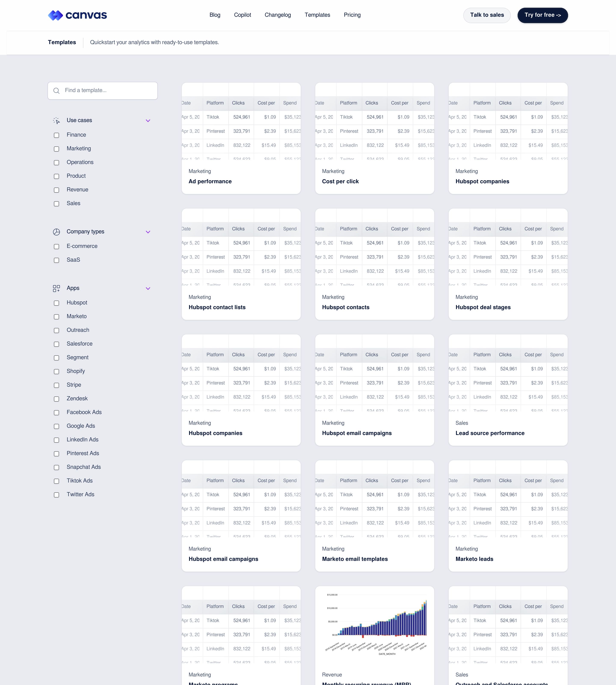Click the Talk to sales button
616x685 pixels.
click(x=487, y=15)
